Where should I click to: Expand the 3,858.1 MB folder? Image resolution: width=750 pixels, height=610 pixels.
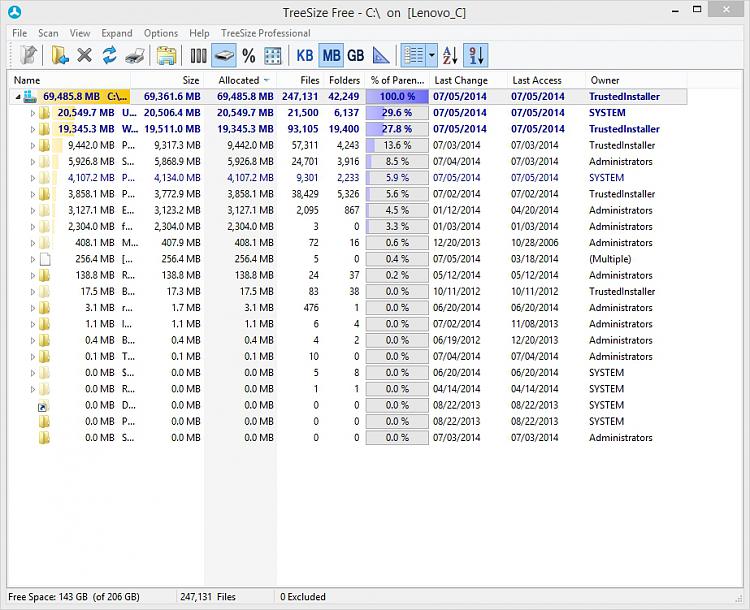point(33,194)
